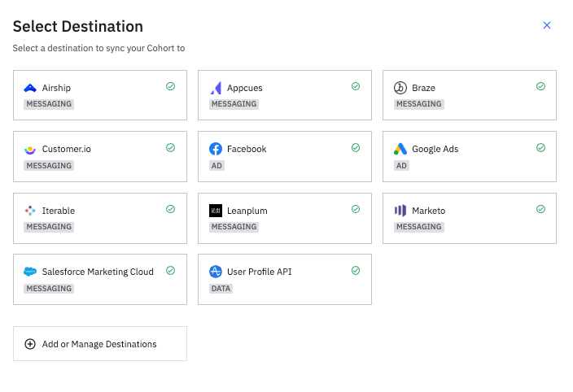Click the DATA tag under User Profile API
Viewport: 573px width, 392px height.
pos(221,288)
